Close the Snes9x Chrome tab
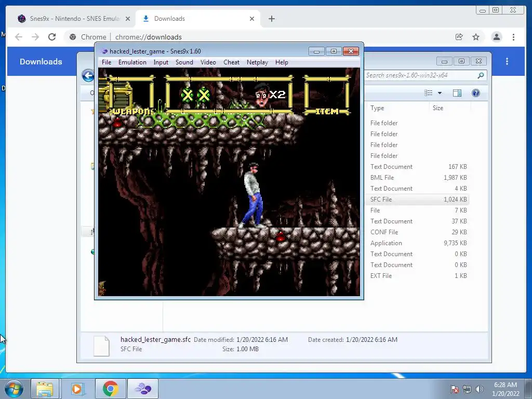This screenshot has width=532, height=399. click(x=128, y=19)
